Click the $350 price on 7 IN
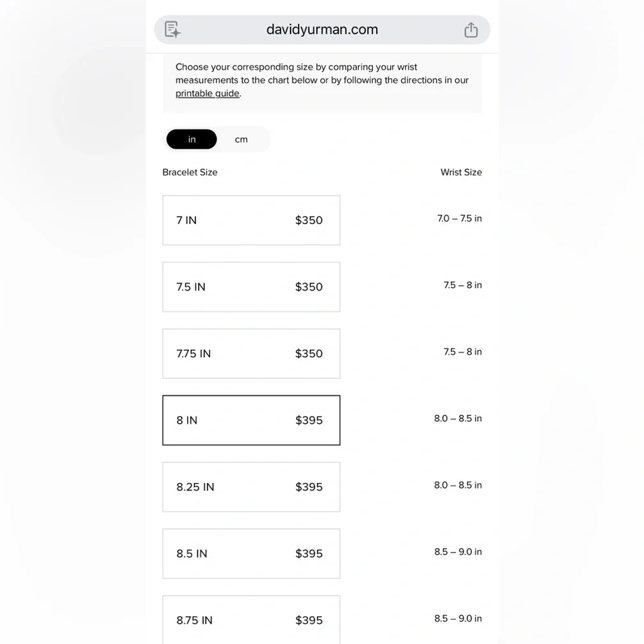Viewport: 644px width, 644px height. pos(309,220)
